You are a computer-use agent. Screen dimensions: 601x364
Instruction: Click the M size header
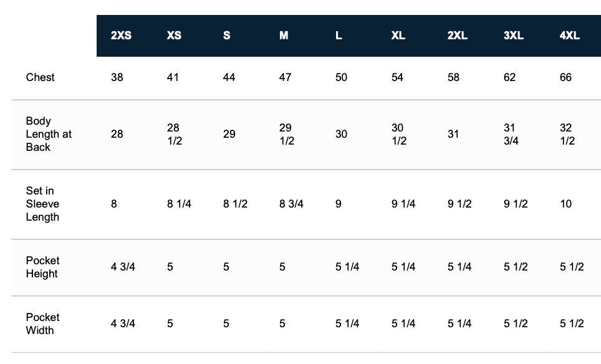pyautogui.click(x=284, y=36)
